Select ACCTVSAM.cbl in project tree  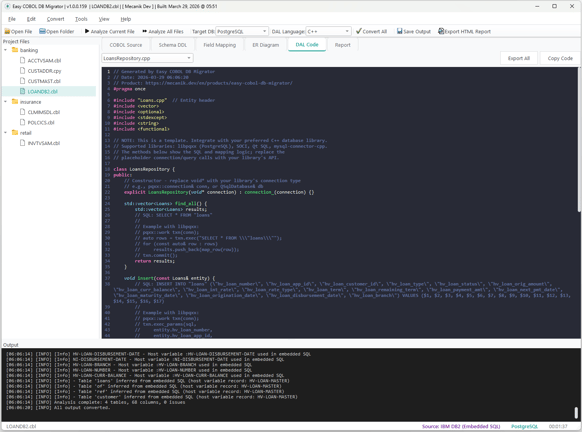44,60
